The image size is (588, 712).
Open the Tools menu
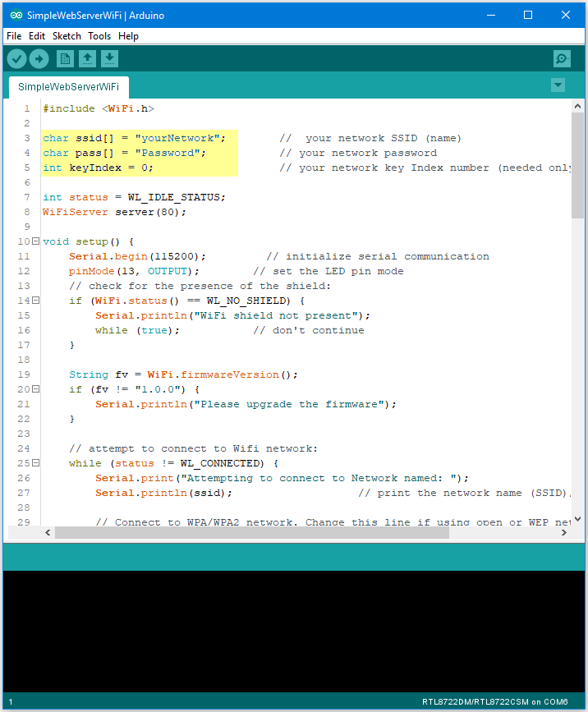point(99,36)
